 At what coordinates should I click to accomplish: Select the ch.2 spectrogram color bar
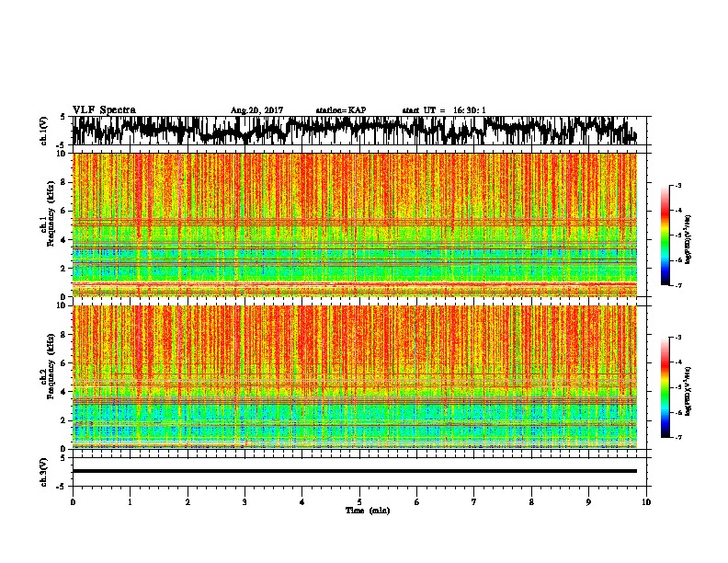point(665,387)
